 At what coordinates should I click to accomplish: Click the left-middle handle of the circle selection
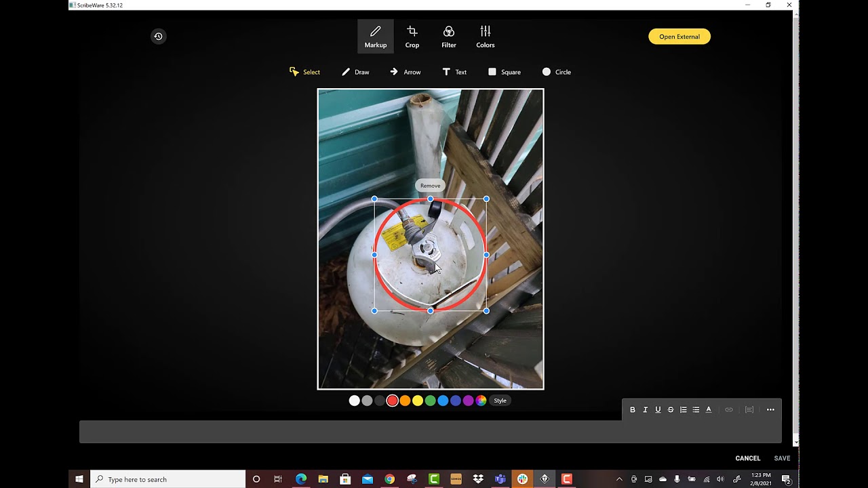pos(374,255)
